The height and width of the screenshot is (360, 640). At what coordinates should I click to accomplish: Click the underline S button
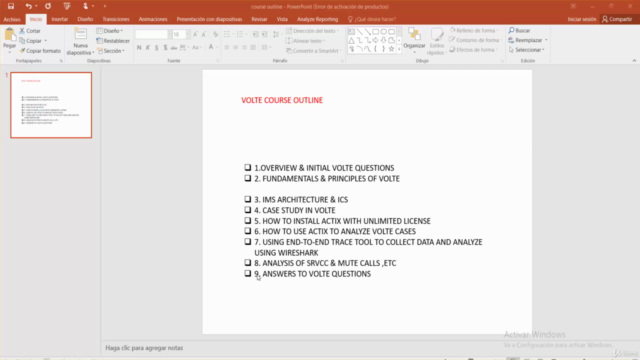click(157, 48)
